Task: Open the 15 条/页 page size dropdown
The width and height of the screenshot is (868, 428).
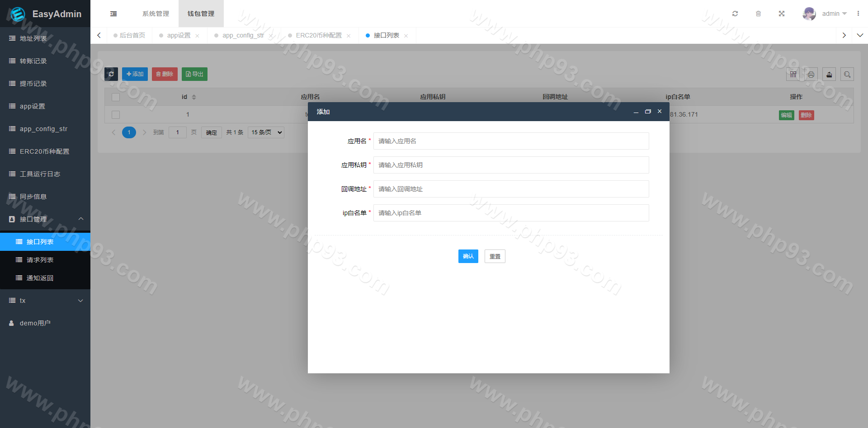Action: point(266,132)
